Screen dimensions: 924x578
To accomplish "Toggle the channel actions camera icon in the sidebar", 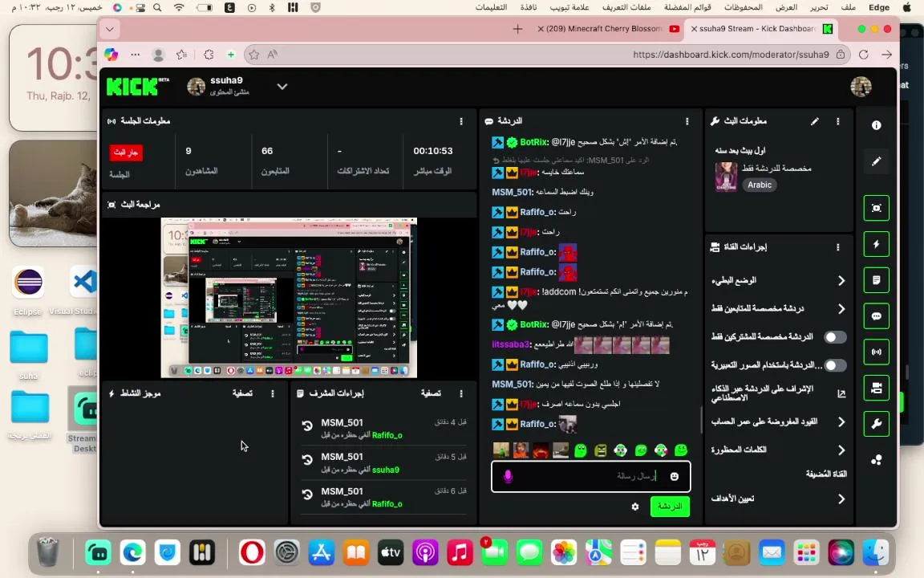I will [876, 388].
